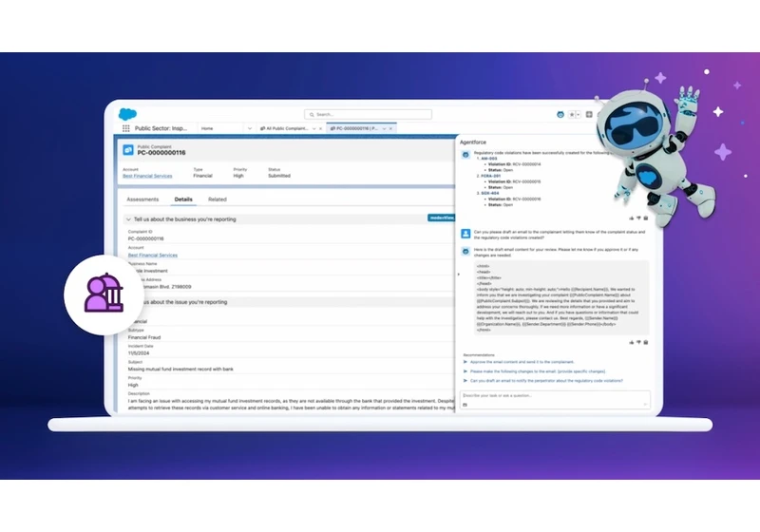Click the plus Global Actions icon

click(x=589, y=114)
